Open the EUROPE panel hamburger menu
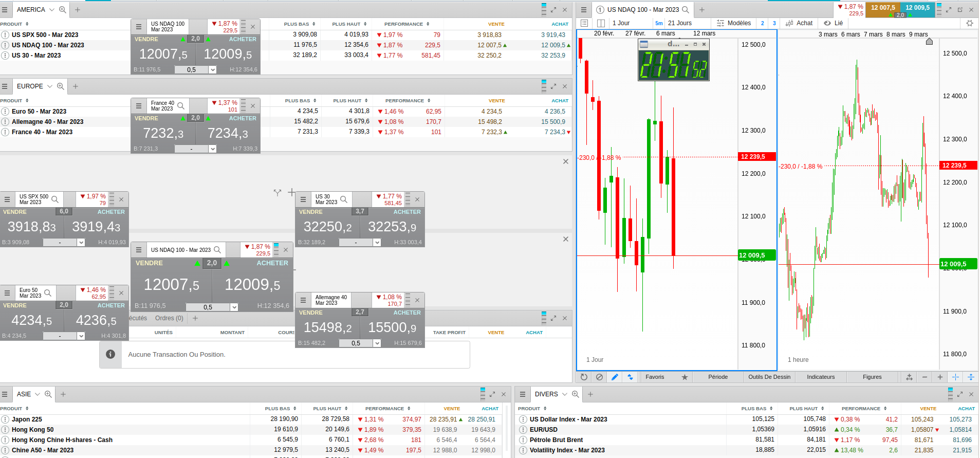The height and width of the screenshot is (458, 980). [x=5, y=86]
